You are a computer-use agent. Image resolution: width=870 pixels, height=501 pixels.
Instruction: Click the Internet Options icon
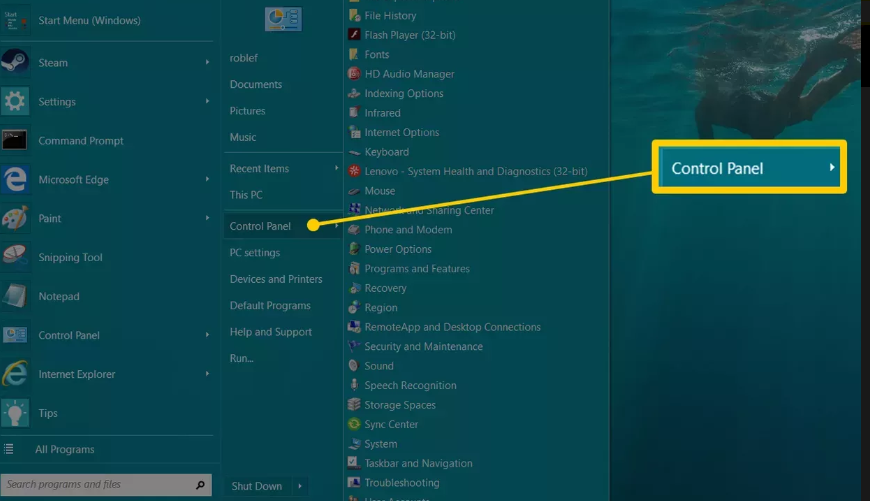(x=354, y=131)
